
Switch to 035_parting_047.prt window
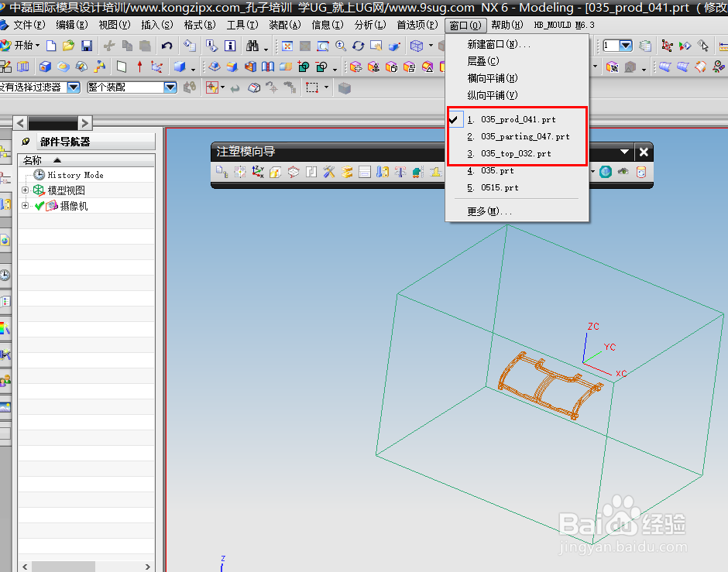[x=518, y=136]
